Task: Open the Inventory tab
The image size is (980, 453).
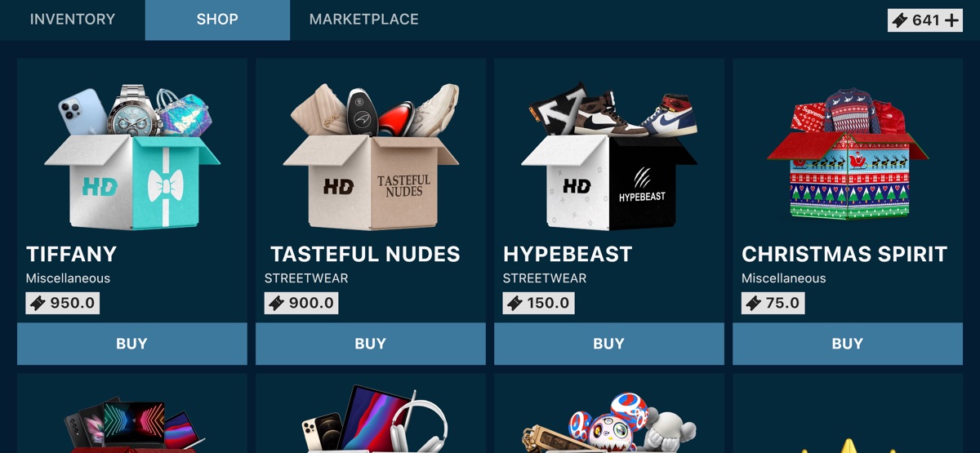Action: 73,20
